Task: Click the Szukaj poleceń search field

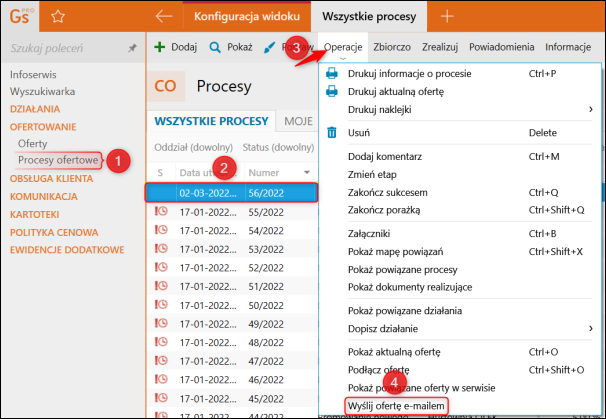Action: (66, 48)
